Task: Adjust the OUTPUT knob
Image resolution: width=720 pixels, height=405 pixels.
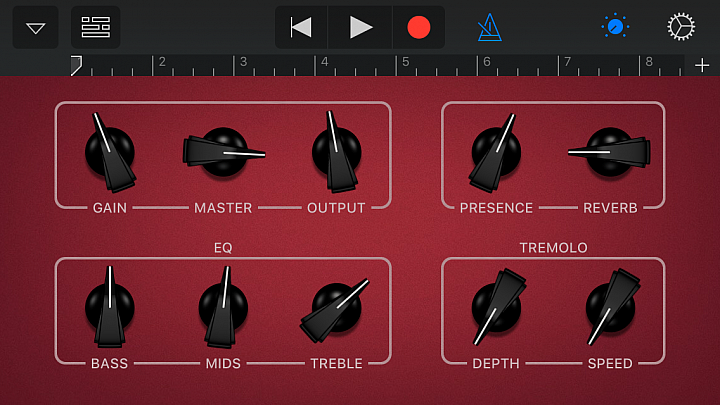Action: point(337,152)
